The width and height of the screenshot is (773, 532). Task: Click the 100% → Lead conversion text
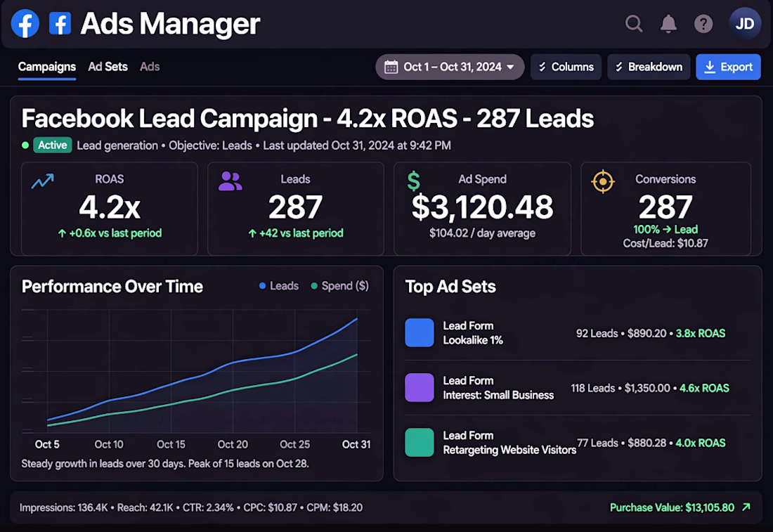coord(665,229)
